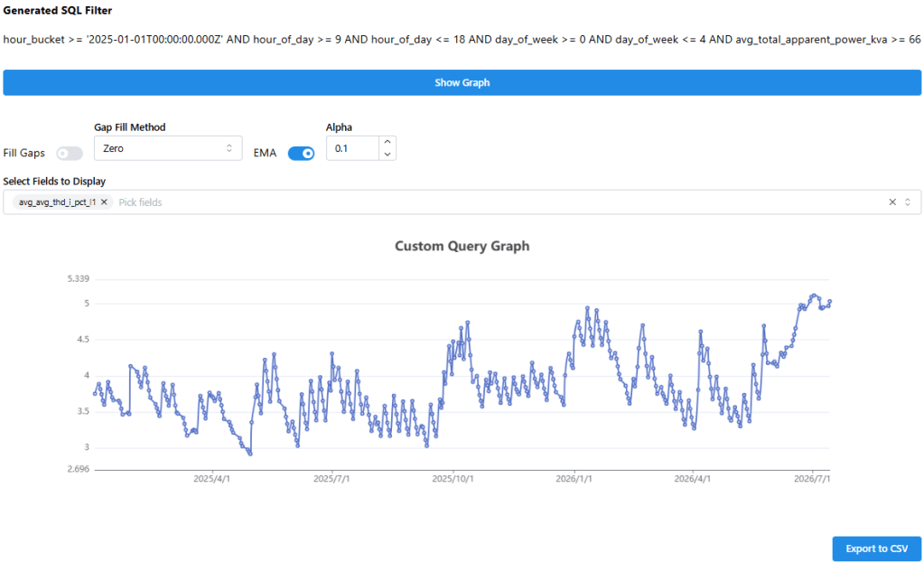
Task: Expand the fields picker chevron
Action: pyautogui.click(x=908, y=202)
